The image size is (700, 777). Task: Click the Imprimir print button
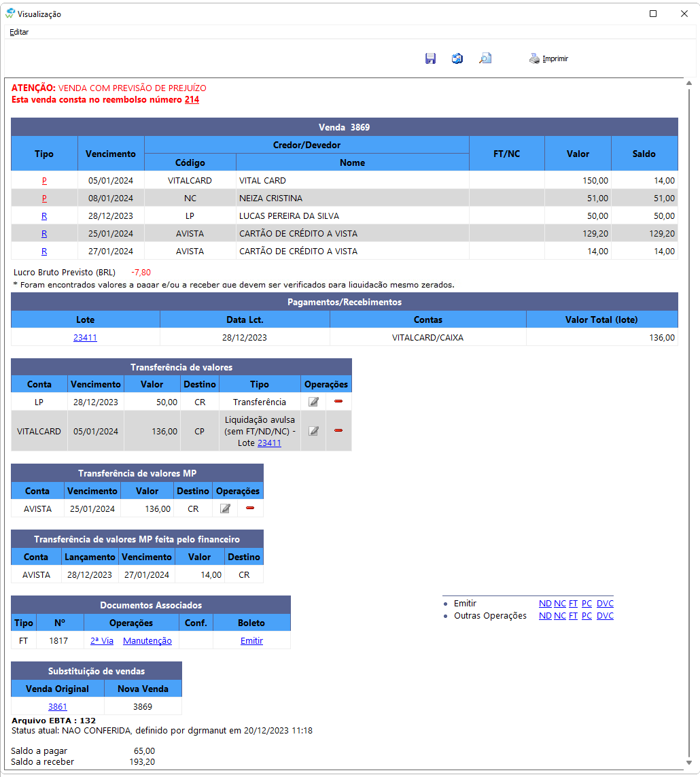click(x=549, y=58)
